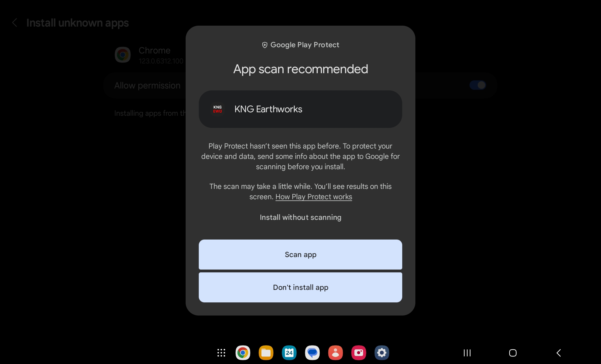Tap the KNG EWO app icon
This screenshot has width=601, height=364.
218,109
